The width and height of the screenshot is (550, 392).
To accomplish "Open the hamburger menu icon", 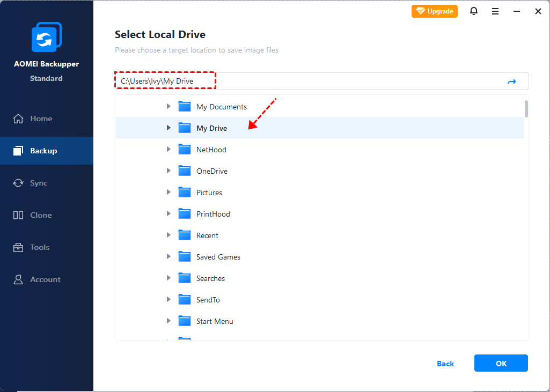I will [x=495, y=12].
